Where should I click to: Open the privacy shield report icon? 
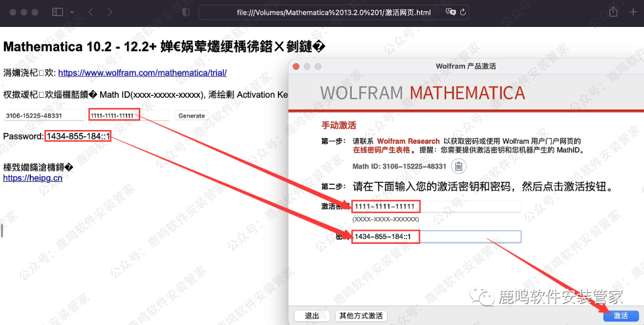(185, 12)
